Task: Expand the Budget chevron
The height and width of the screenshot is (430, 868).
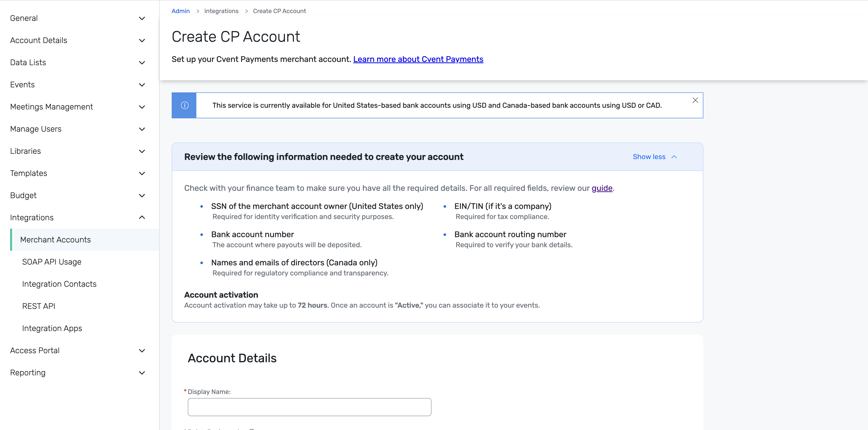Action: 142,195
